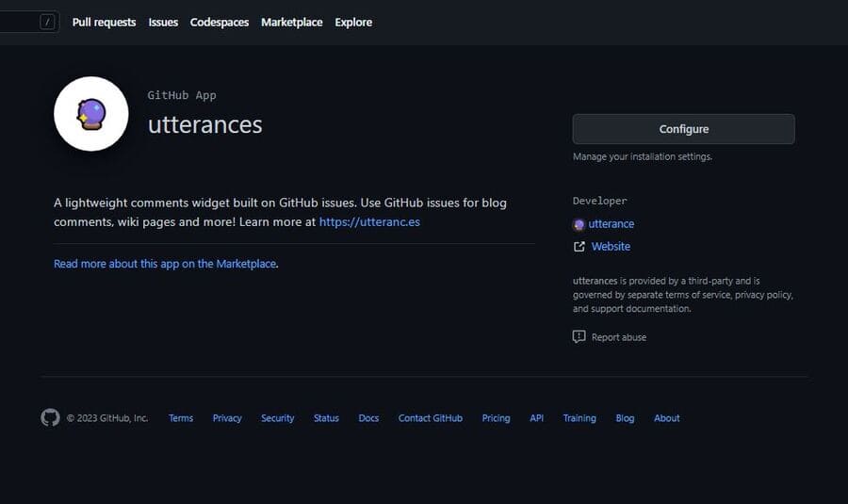Viewport: 848px width, 504px height.
Task: Click the GitHub Octocat logo in footer
Action: coord(50,417)
